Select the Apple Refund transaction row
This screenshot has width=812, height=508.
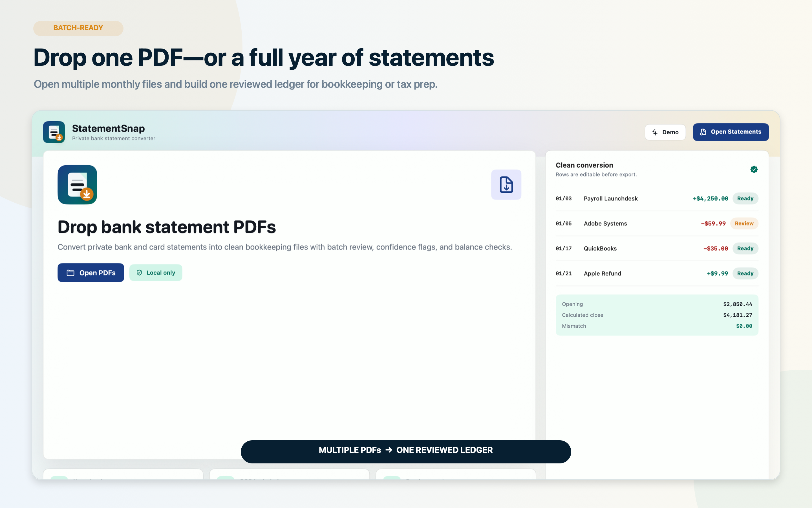[x=657, y=273]
